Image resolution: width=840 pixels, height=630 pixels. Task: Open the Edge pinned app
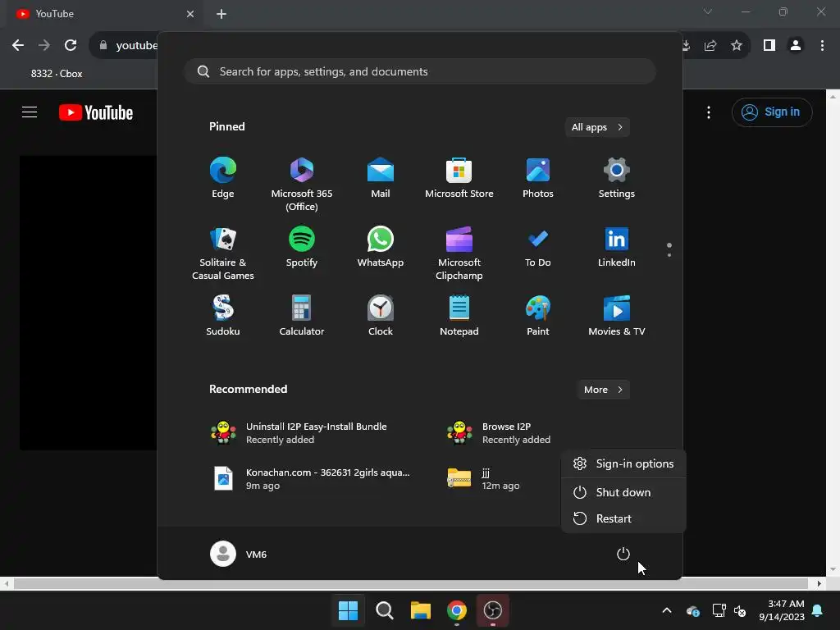click(223, 178)
